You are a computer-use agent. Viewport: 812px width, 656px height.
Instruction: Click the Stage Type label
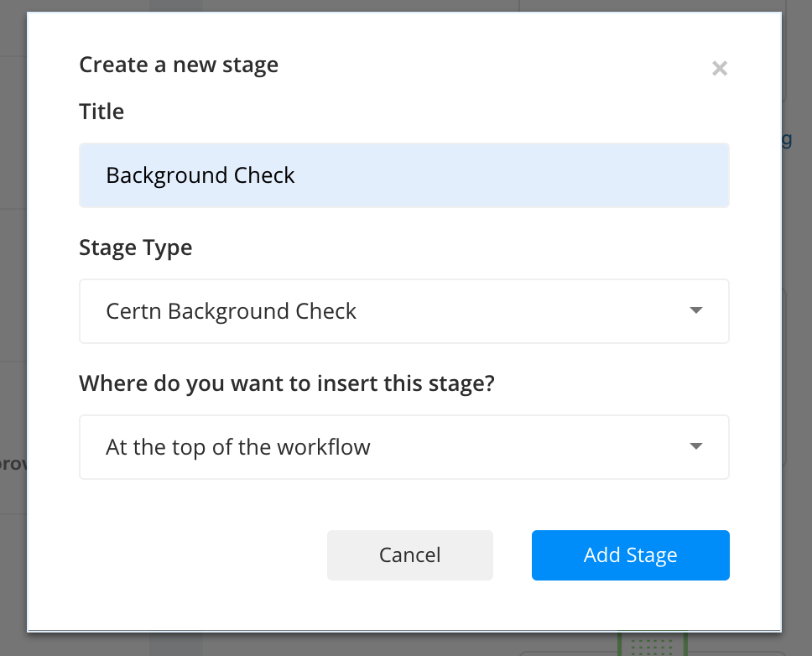135,247
